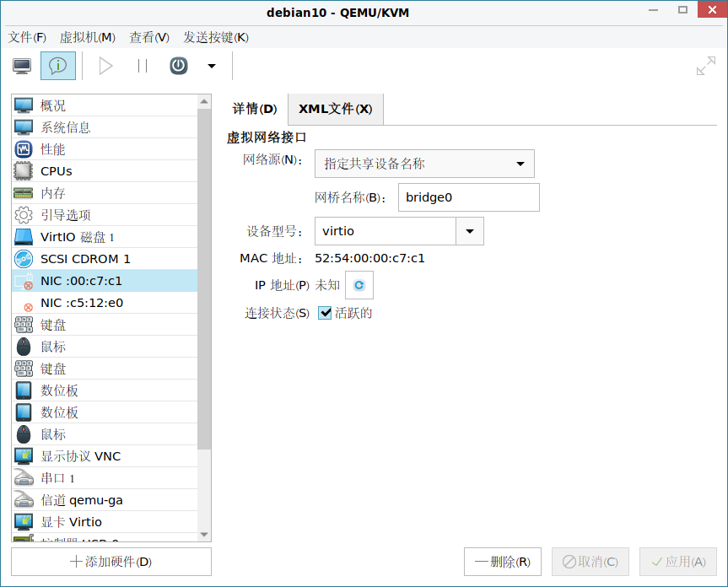Open the 文件(F) menu
Viewport: 728px width, 587px height.
click(27, 37)
